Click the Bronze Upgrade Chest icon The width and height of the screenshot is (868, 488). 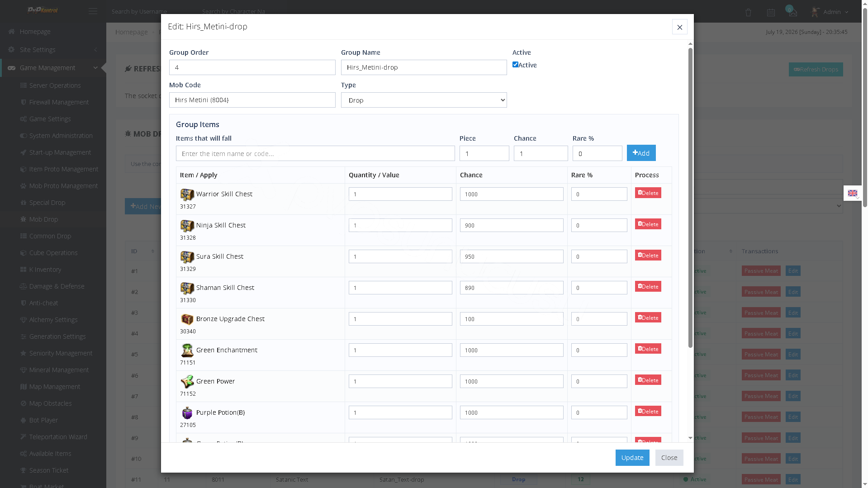coord(187,319)
